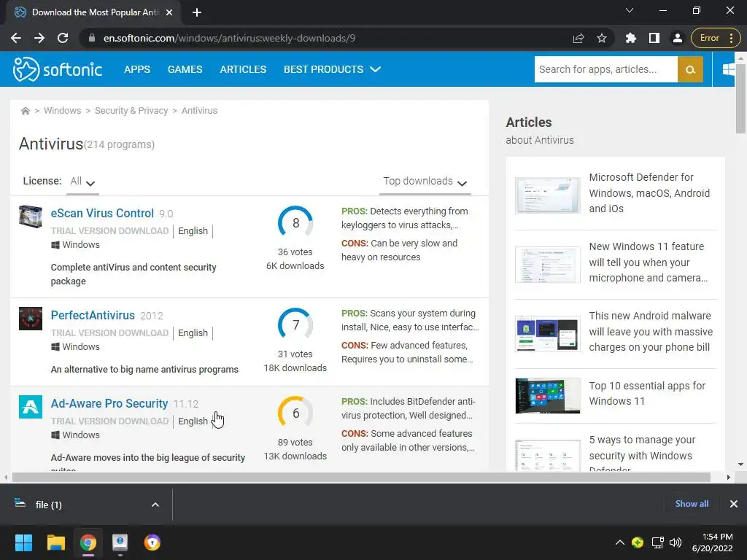
Task: Click the Antivirus breadcrumb item
Action: [199, 111]
